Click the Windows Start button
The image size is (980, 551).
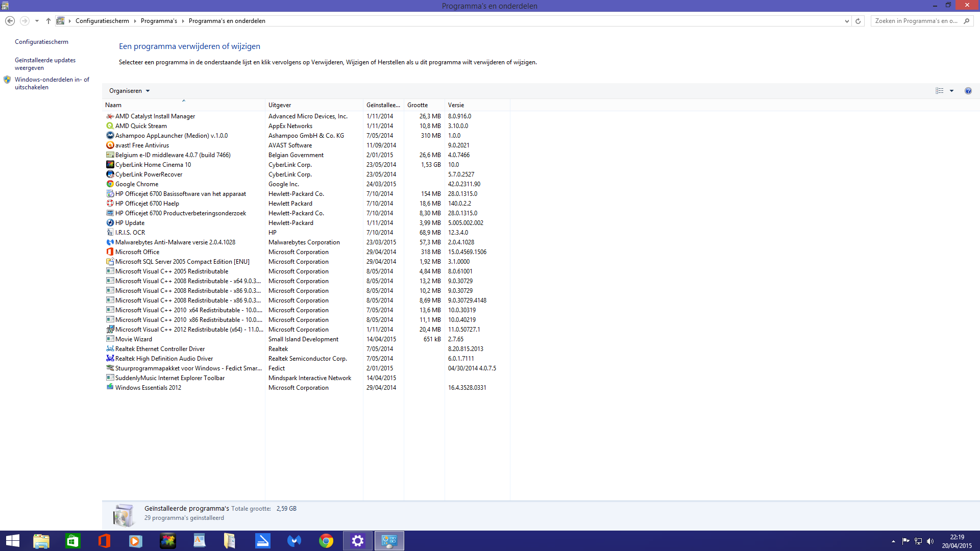coord(12,541)
